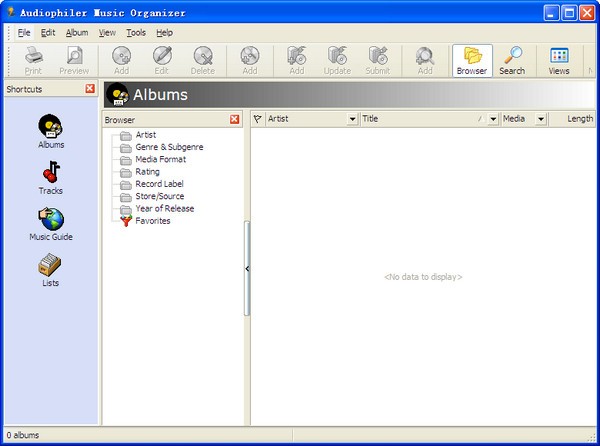
Task: Maximize the Audiophiler window
Action: click(x=569, y=13)
